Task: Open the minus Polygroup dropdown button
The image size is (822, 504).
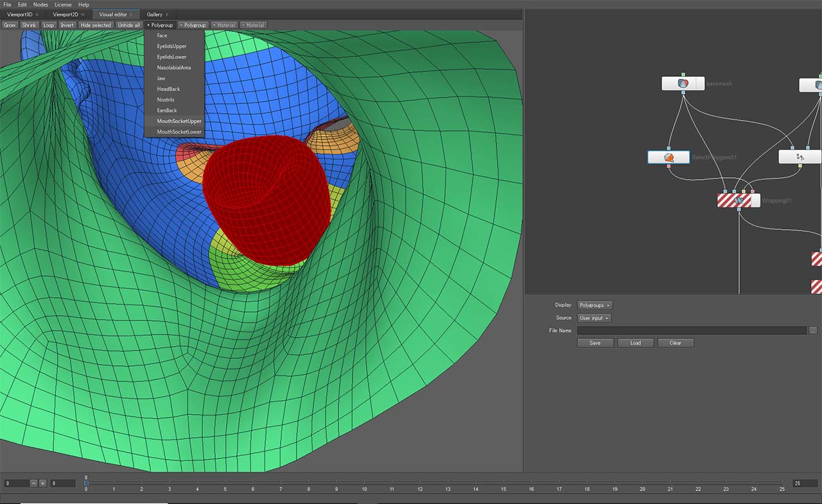Action: 193,25
